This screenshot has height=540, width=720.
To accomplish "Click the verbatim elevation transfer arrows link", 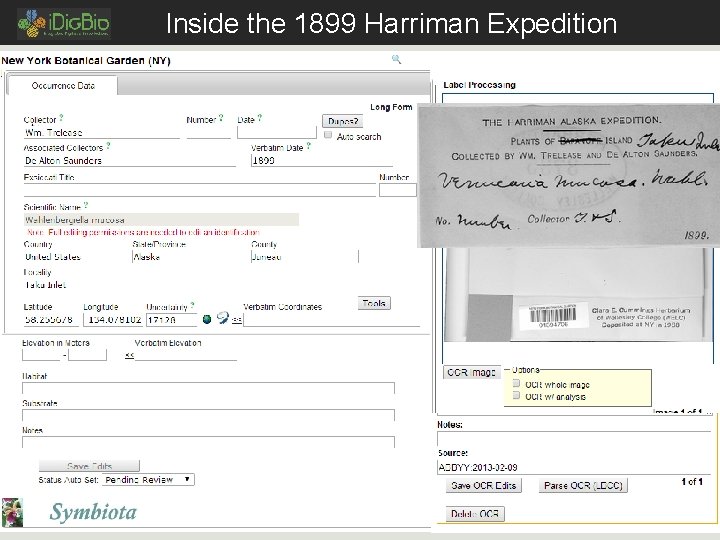I will (x=129, y=355).
